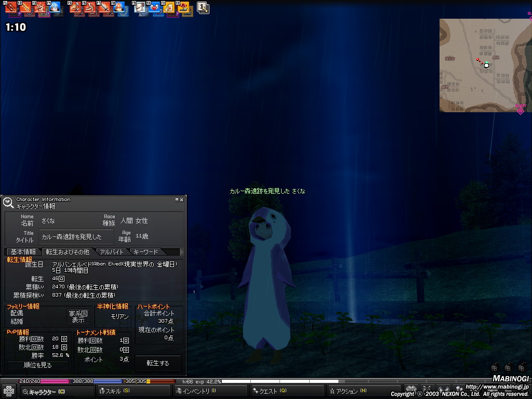Click the rebirth count 46回
532x399 pixels.
(58, 278)
